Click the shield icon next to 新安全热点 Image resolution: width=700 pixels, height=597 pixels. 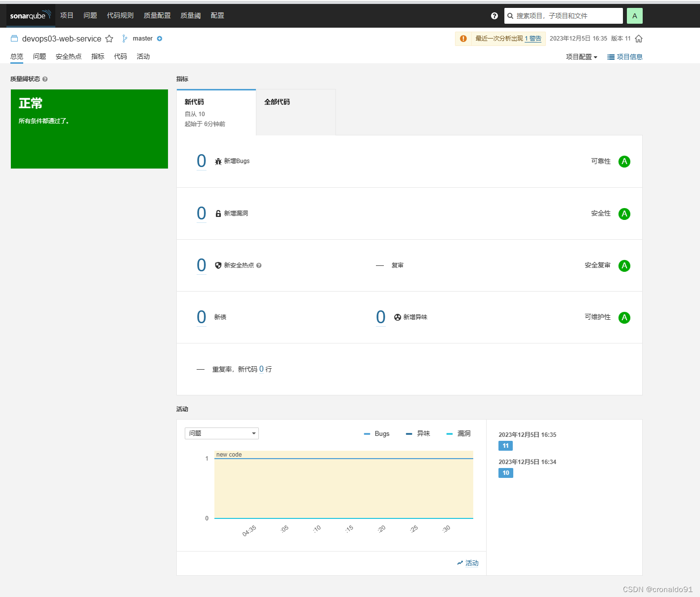pyautogui.click(x=218, y=265)
